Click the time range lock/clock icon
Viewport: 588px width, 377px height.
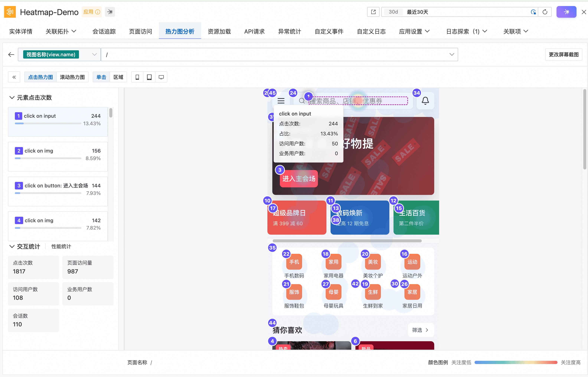pyautogui.click(x=533, y=12)
